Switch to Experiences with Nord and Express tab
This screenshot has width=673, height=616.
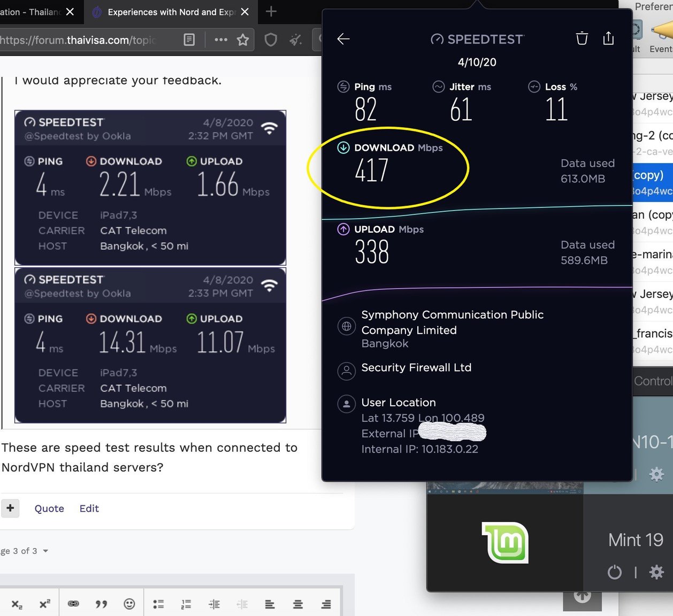pyautogui.click(x=170, y=12)
